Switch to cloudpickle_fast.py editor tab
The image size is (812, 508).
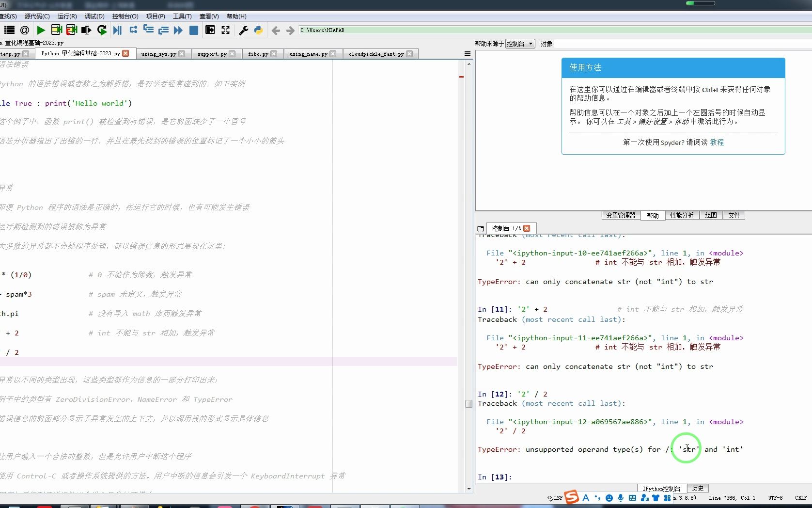click(376, 54)
